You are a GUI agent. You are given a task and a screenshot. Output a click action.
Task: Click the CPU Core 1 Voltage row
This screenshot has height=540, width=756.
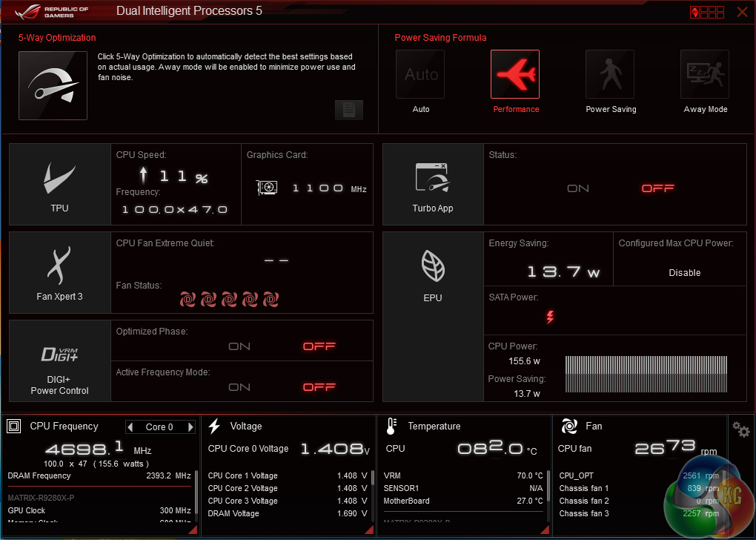coord(288,475)
